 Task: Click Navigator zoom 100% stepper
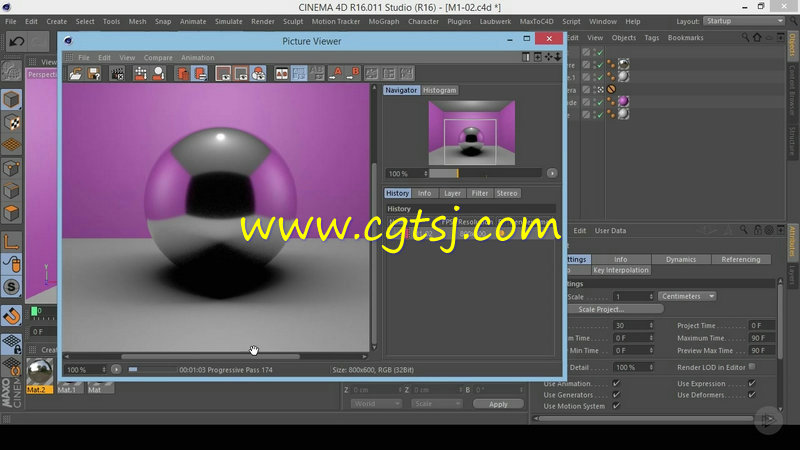426,173
